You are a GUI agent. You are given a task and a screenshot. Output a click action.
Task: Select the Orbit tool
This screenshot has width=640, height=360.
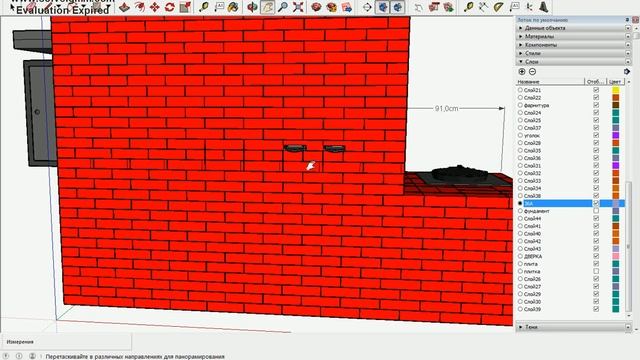pyautogui.click(x=252, y=7)
